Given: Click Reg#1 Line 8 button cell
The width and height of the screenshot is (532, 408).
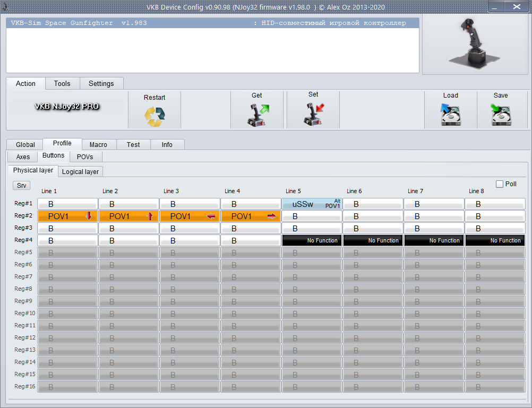Looking at the screenshot, I should tap(495, 204).
